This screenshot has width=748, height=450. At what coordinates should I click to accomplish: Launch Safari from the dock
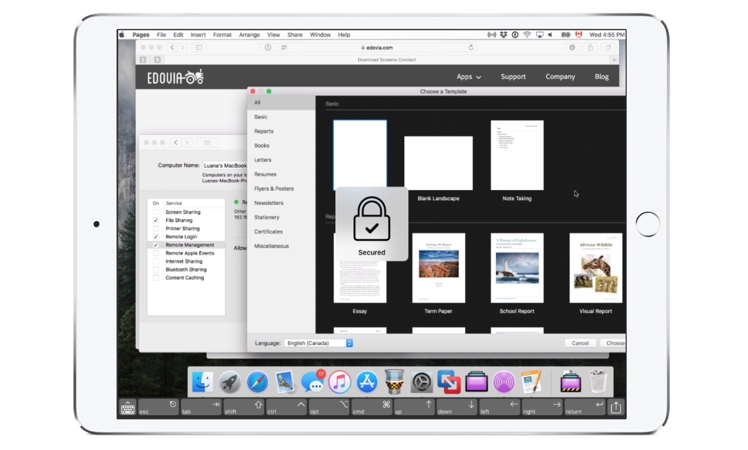click(x=257, y=381)
